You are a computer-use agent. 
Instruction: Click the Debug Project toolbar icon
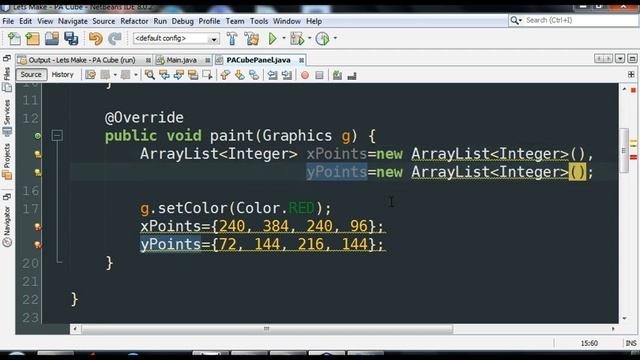pos(297,38)
